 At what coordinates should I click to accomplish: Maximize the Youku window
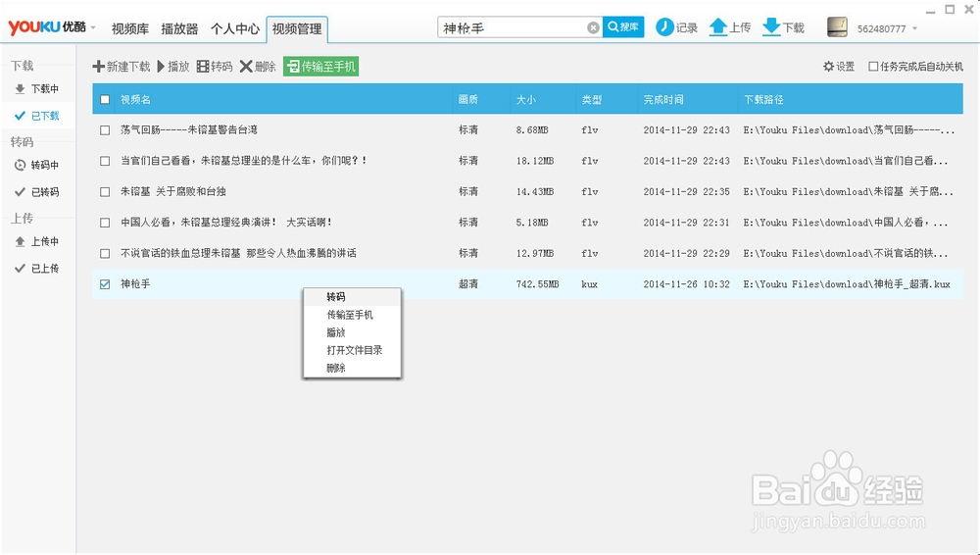pos(950,10)
